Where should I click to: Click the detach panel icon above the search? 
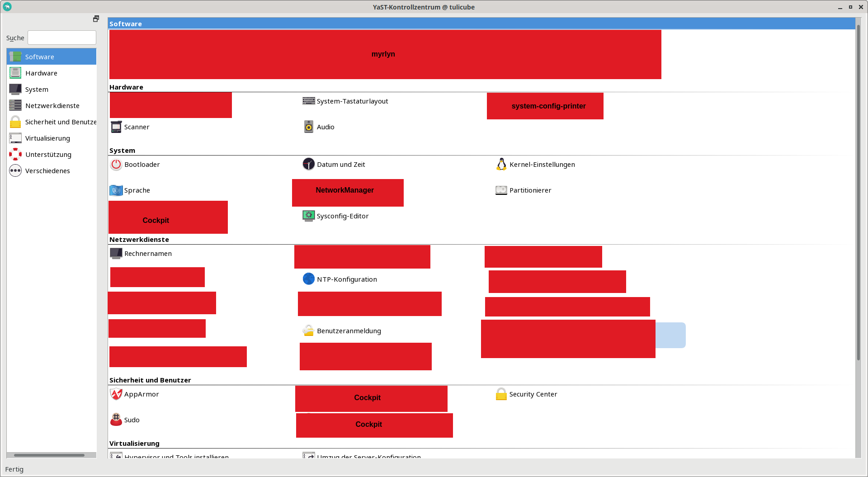click(x=96, y=19)
